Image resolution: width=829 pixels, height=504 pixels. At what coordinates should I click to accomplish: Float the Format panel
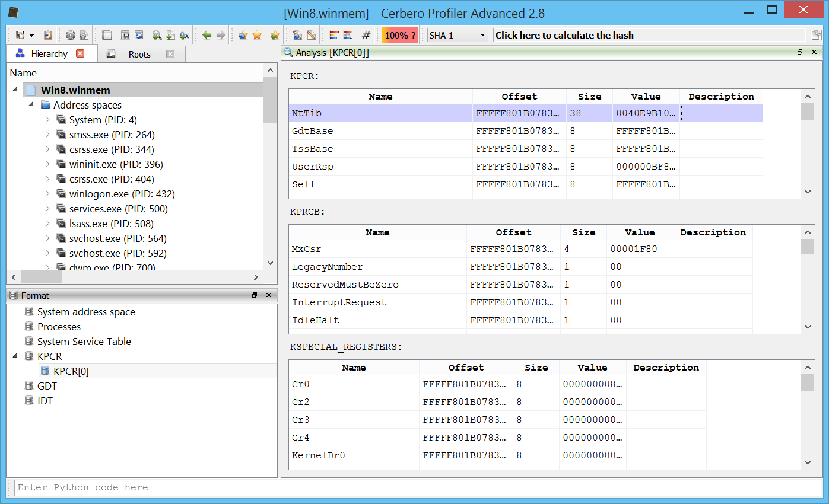(255, 295)
